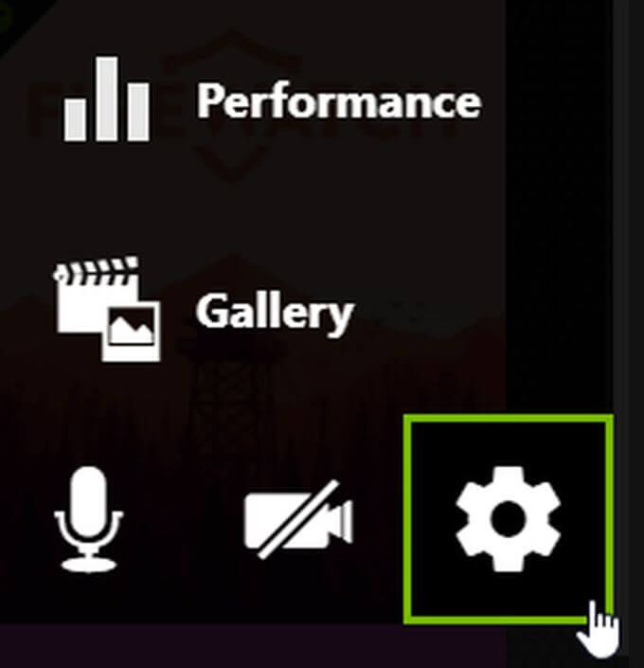Click the microphone icon
Screen dimensions: 644x668
click(x=89, y=518)
